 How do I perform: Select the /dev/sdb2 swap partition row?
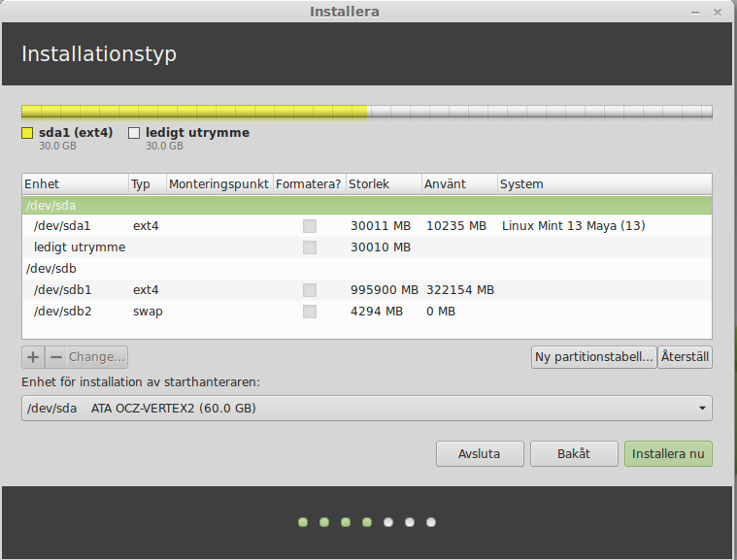coord(367,311)
